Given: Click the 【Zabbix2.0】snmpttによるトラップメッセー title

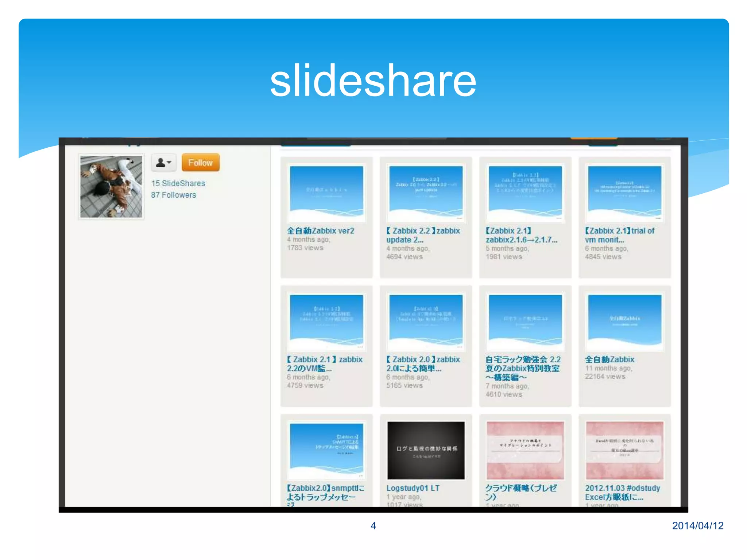Looking at the screenshot, I should 325,495.
